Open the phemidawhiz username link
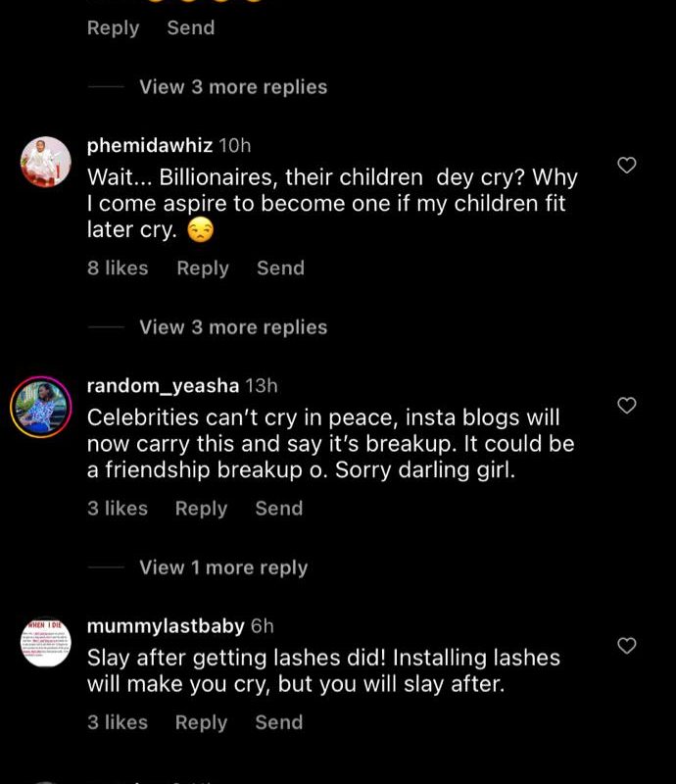The image size is (676, 784). click(x=149, y=146)
